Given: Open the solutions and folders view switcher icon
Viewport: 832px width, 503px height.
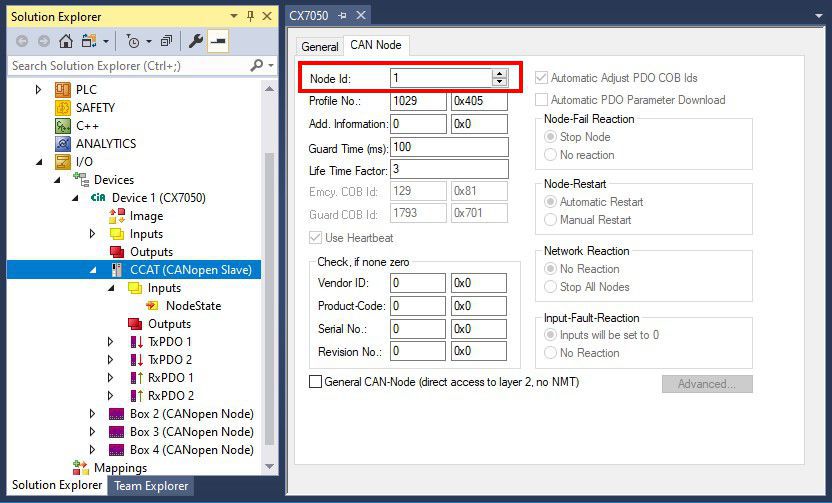Looking at the screenshot, I should (89, 41).
